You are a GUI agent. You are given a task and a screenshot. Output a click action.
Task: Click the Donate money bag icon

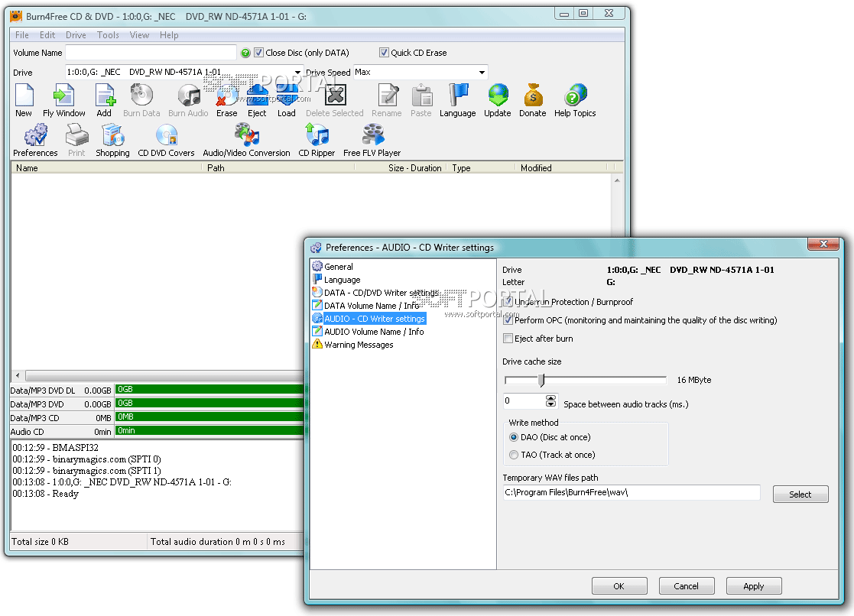pyautogui.click(x=533, y=96)
